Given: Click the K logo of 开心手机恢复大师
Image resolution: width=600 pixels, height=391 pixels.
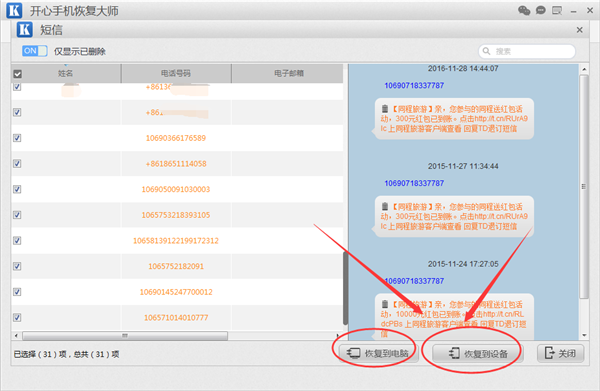Looking at the screenshot, I should click(x=14, y=10).
